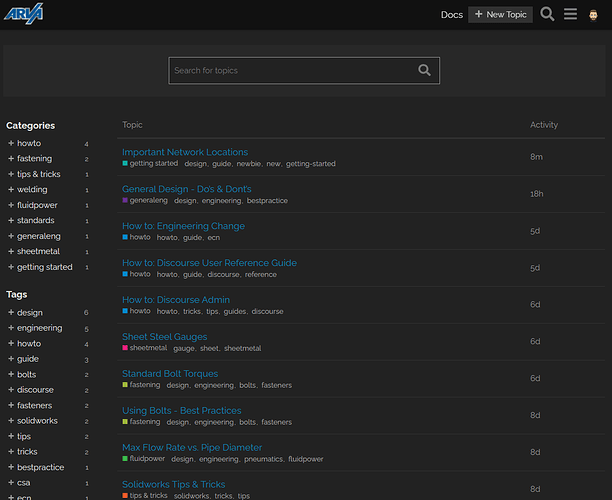Screen dimensions: 612x500
Task: Open How to: Discourse User Reference Guide
Action: point(209,263)
